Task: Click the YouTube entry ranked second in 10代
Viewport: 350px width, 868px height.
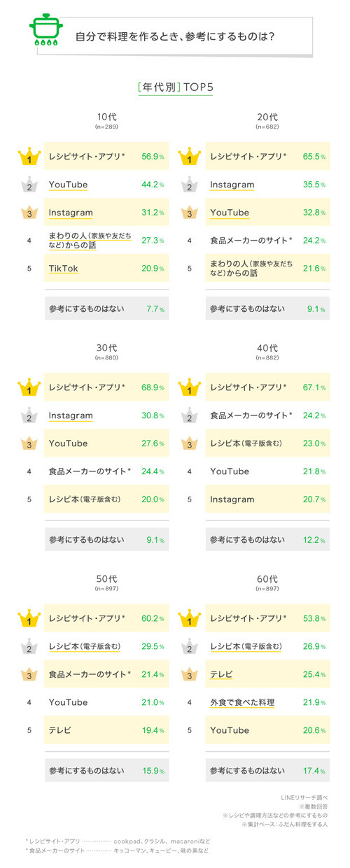Action: pos(68,185)
